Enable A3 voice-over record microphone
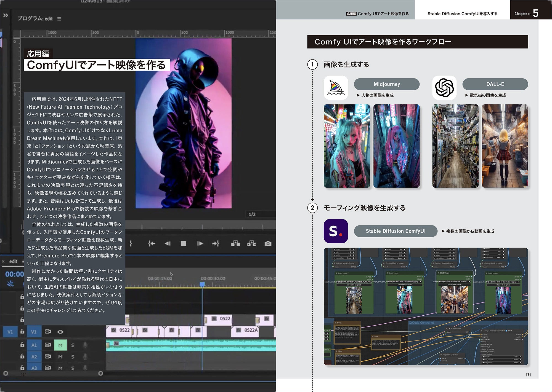552x392 pixels. coord(85,368)
